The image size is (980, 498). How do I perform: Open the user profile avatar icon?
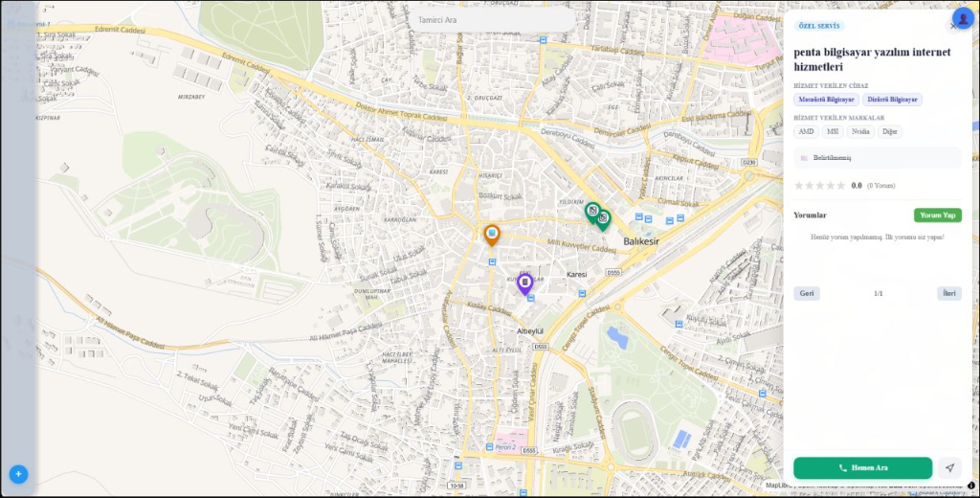click(x=963, y=18)
